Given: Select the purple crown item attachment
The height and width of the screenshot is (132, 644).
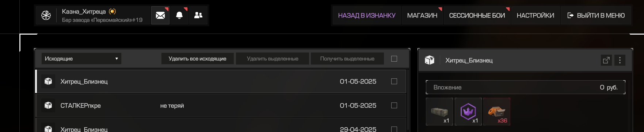Looking at the screenshot, I should click(468, 112).
